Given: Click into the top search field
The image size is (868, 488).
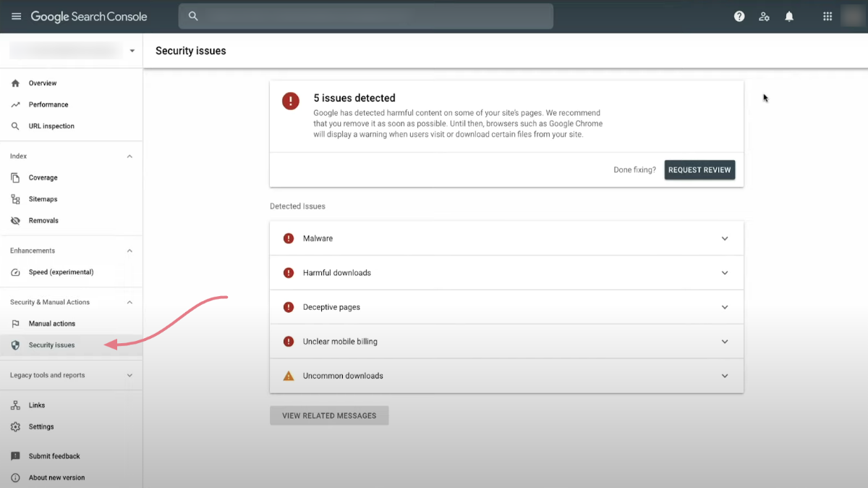Looking at the screenshot, I should [366, 16].
